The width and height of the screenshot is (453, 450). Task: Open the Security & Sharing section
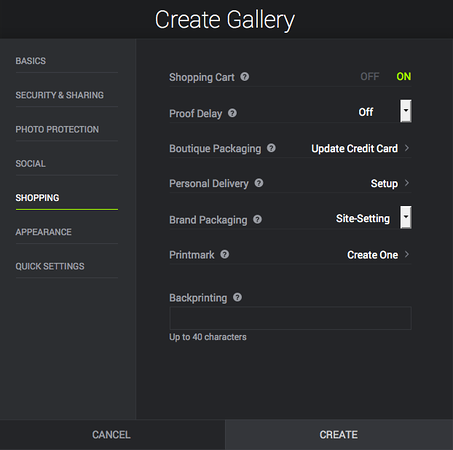pyautogui.click(x=60, y=95)
